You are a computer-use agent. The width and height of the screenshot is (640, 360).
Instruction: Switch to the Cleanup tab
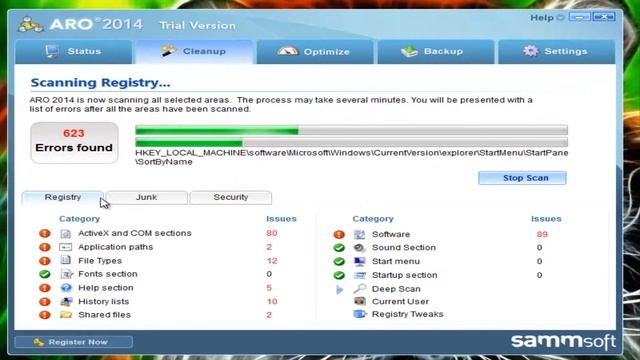(x=194, y=51)
